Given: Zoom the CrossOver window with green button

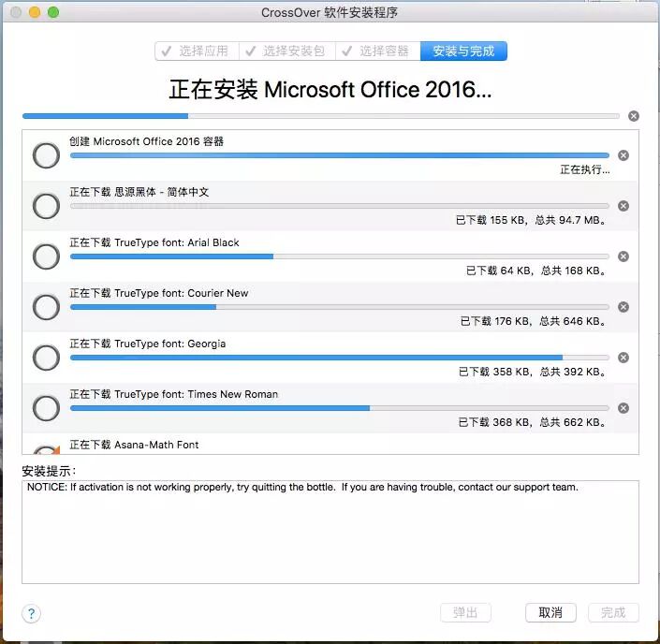Looking at the screenshot, I should point(53,12).
